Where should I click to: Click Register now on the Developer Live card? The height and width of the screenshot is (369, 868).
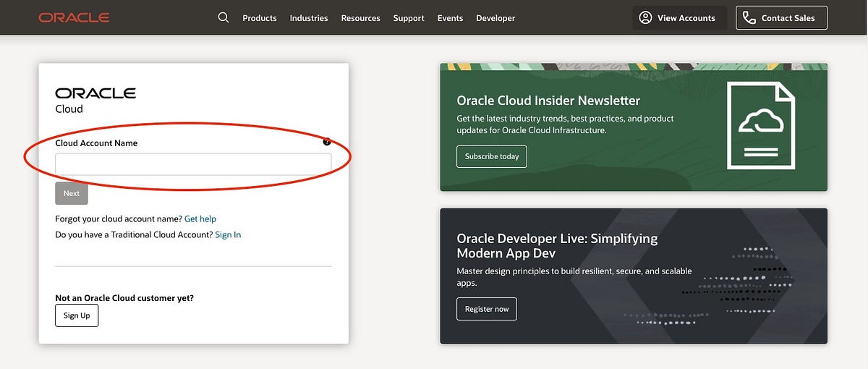pos(487,309)
